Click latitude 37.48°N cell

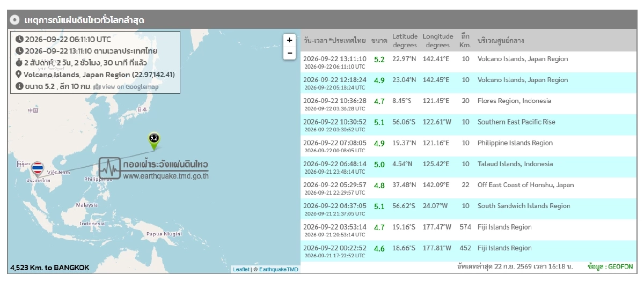[405, 185]
